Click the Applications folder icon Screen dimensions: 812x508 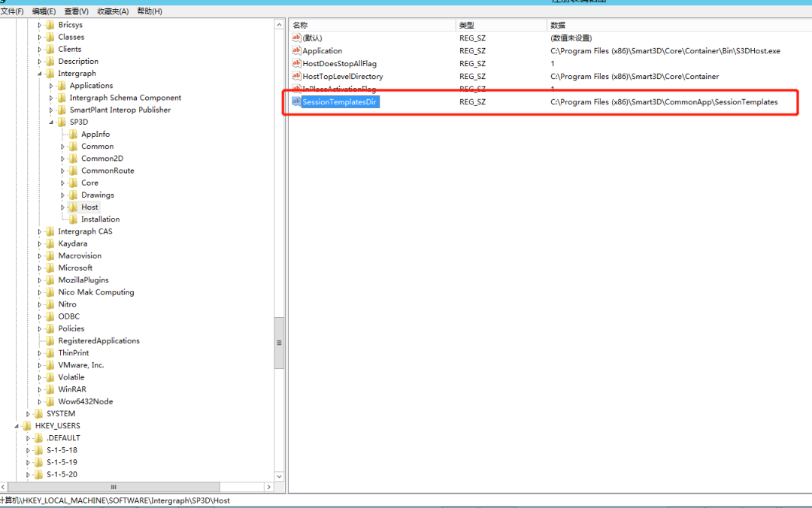click(x=61, y=86)
